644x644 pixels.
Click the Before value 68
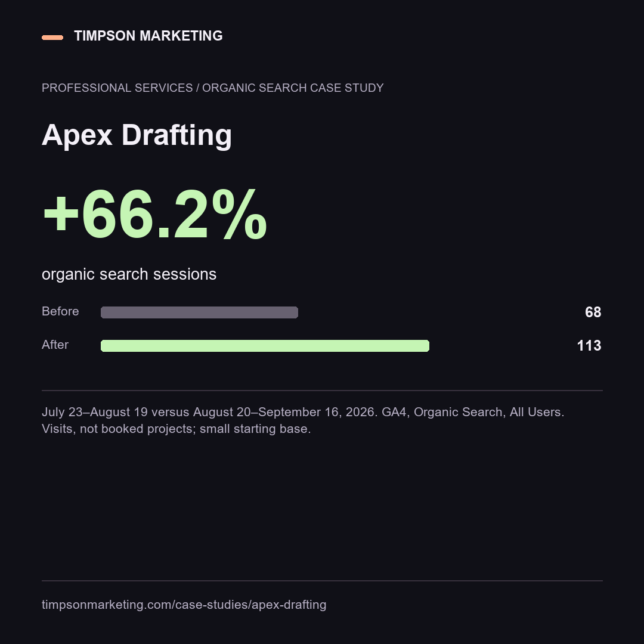593,312
